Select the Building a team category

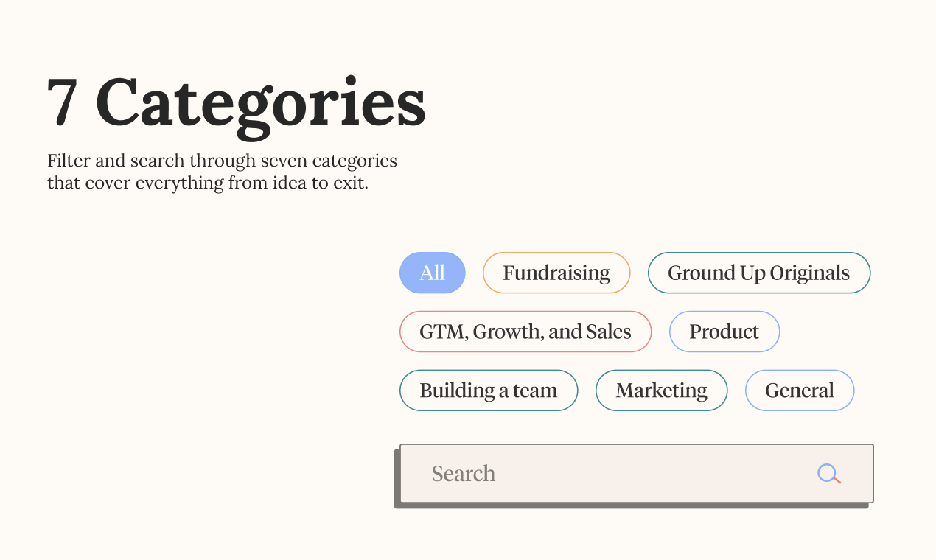pyautogui.click(x=489, y=391)
